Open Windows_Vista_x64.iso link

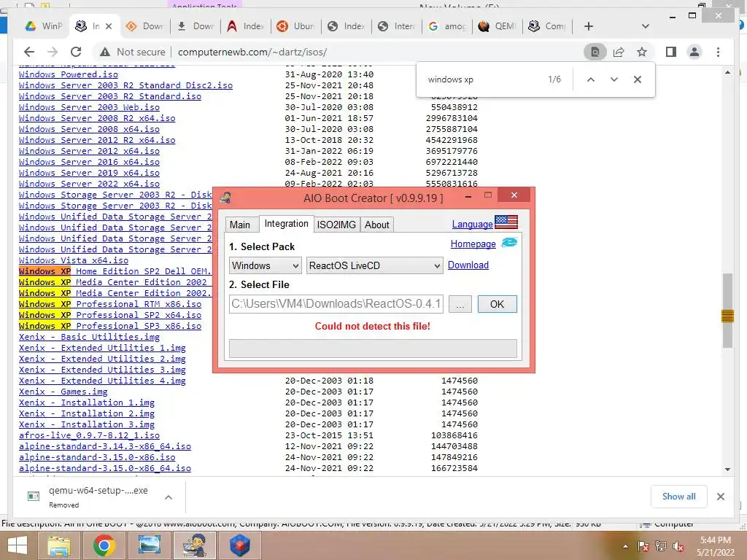pos(74,260)
